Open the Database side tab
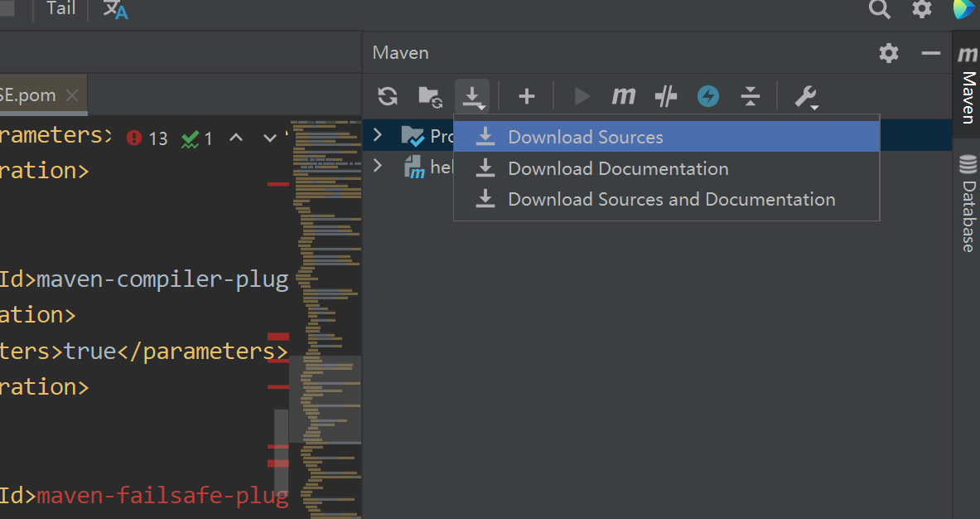The width and height of the screenshot is (980, 519). (x=968, y=203)
